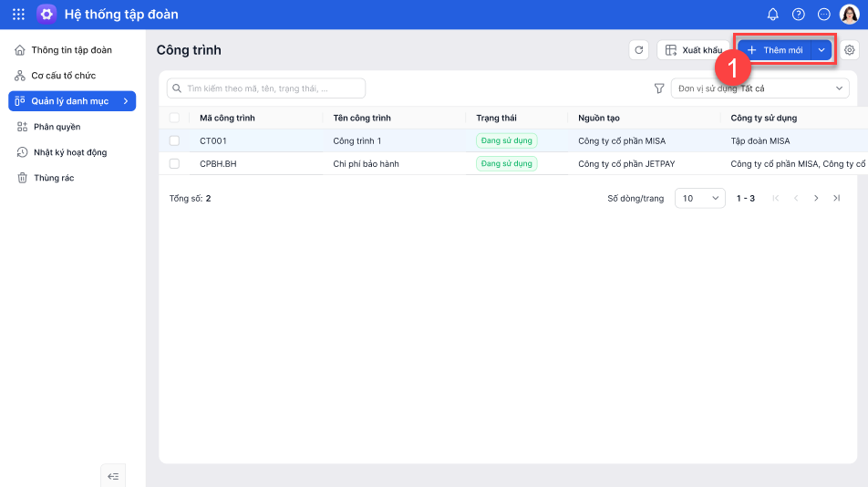Collapse the sidebar using the bottom icon
Image resolution: width=868 pixels, height=487 pixels.
pos(113,476)
